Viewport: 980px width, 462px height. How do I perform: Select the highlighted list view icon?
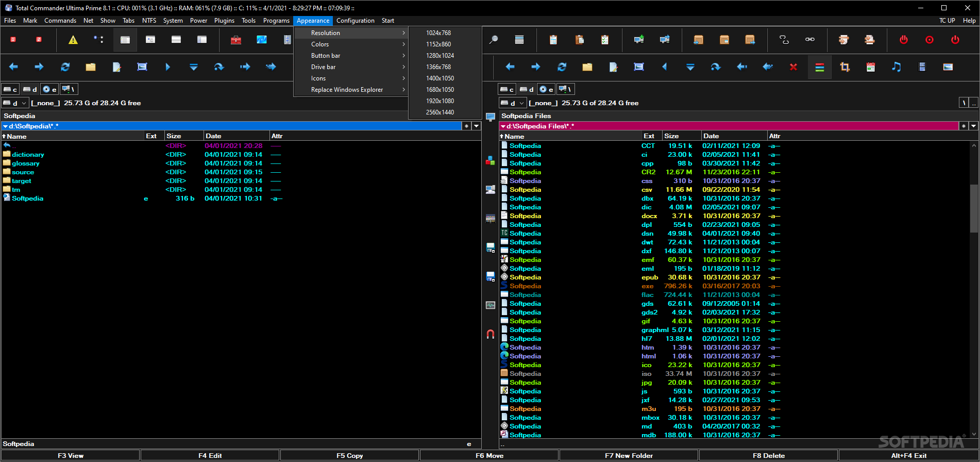(125, 40)
